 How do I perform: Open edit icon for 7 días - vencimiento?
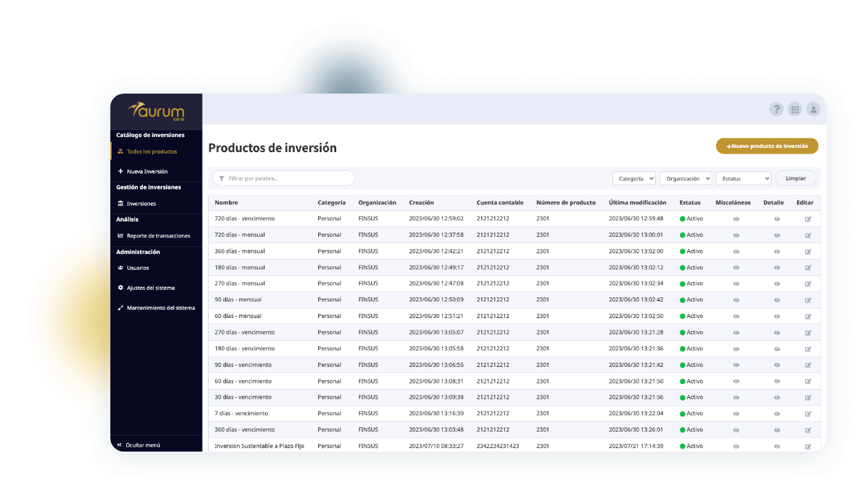pos(808,414)
